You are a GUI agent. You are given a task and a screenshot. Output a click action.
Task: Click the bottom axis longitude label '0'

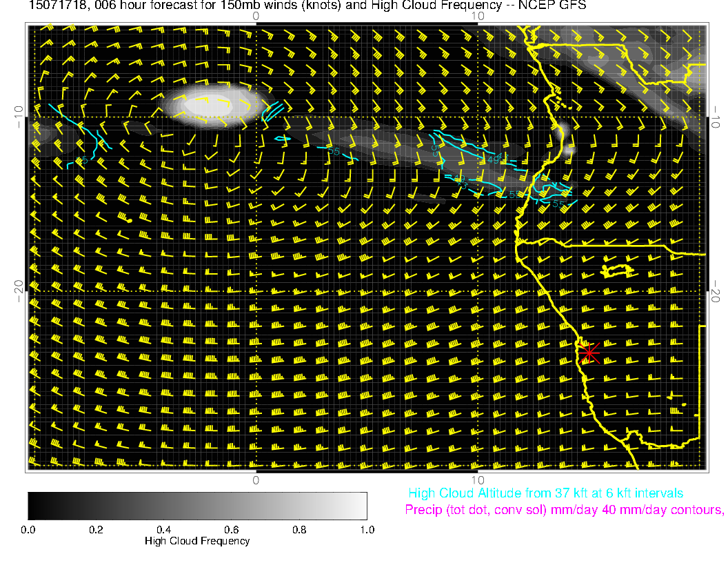click(256, 480)
